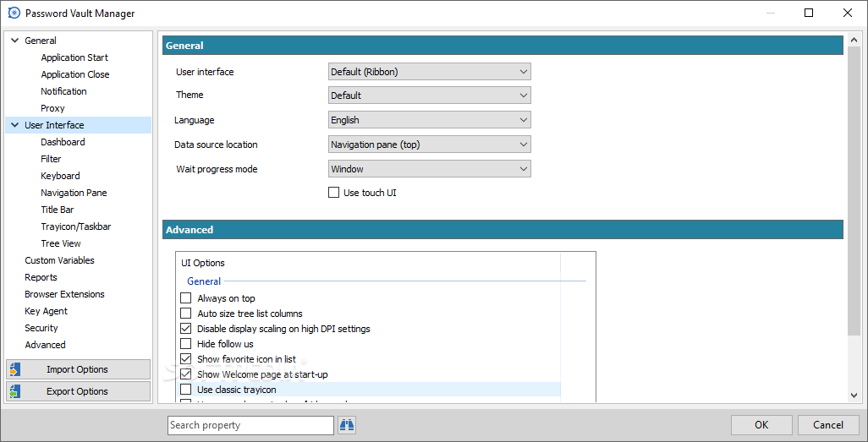This screenshot has width=868, height=442.
Task: Open the Proxy settings page
Action: click(x=52, y=108)
